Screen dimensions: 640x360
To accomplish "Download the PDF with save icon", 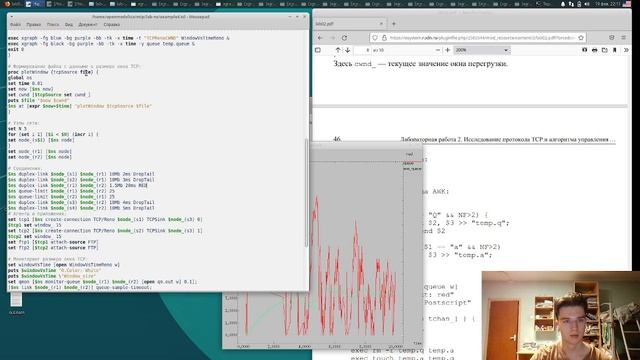I will click(604, 50).
